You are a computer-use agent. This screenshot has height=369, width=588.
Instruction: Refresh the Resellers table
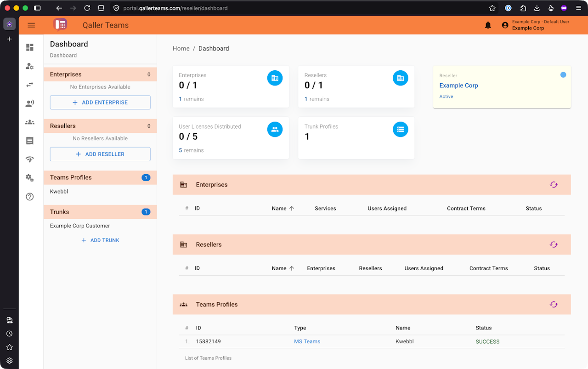[554, 244]
